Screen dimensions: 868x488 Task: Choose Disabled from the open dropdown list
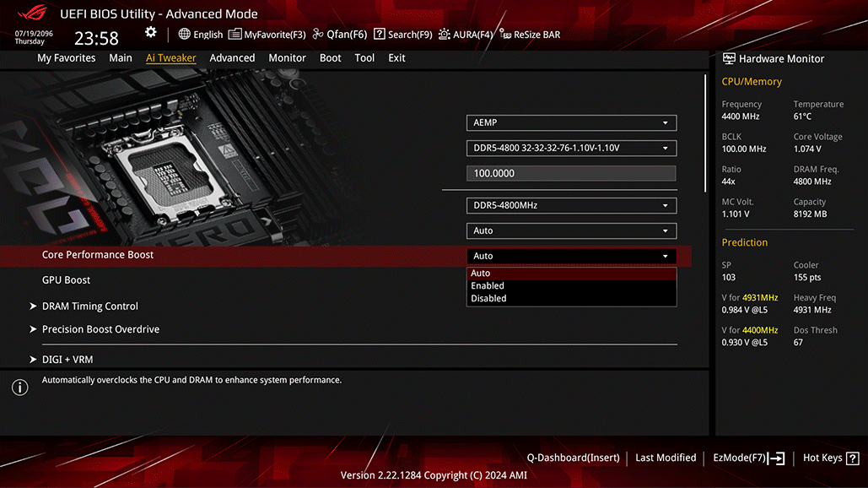[x=488, y=298]
